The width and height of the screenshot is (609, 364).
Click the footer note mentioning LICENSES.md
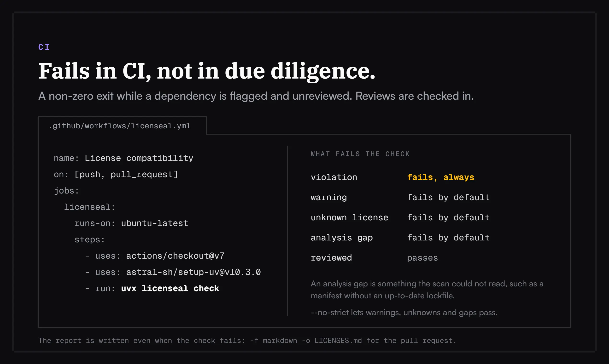point(247,341)
